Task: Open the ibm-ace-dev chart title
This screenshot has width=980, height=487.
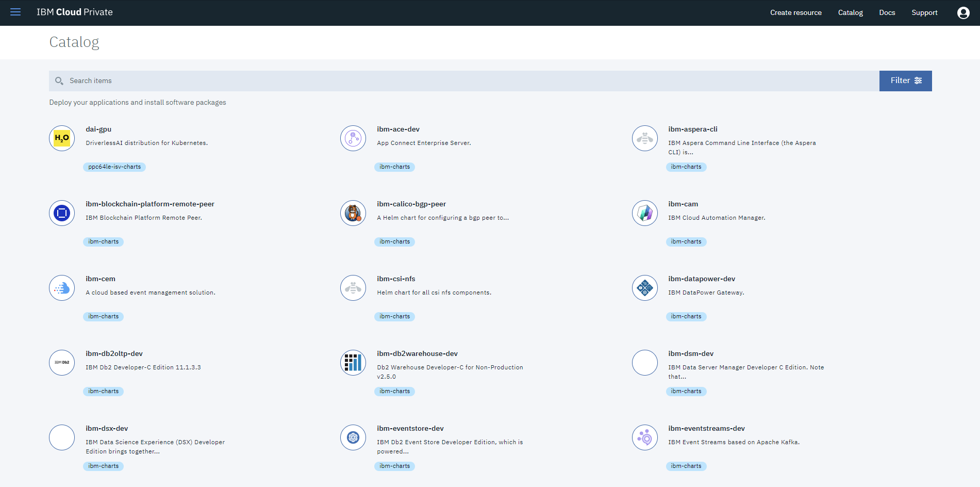Action: (398, 129)
